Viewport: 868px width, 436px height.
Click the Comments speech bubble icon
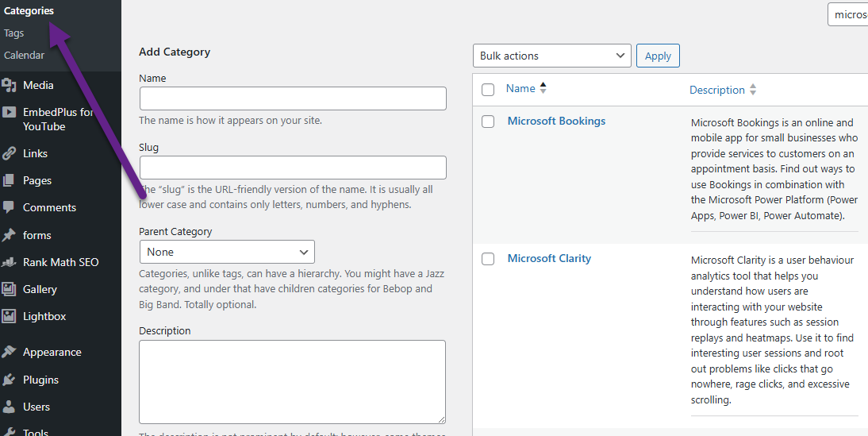pyautogui.click(x=9, y=207)
